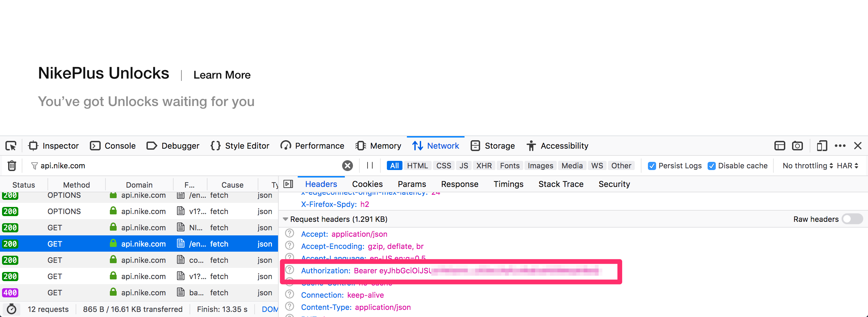Screen dimensions: 868x317
Task: Clear the filter text with X icon
Action: (347, 166)
